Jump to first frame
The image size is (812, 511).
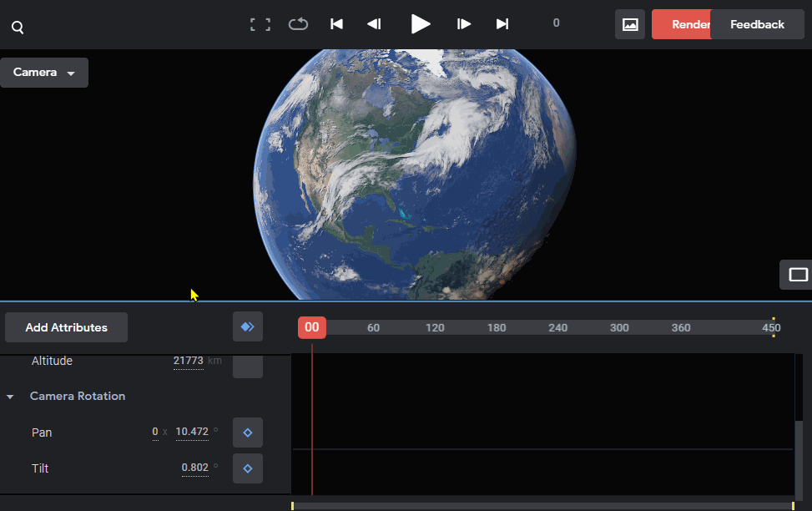[x=336, y=24]
